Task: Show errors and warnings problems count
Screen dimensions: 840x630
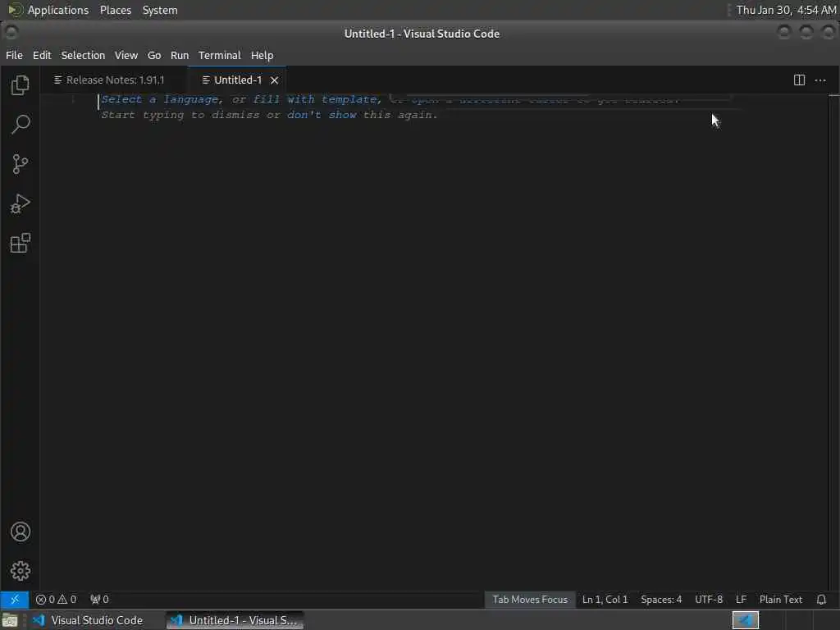Action: tap(57, 600)
